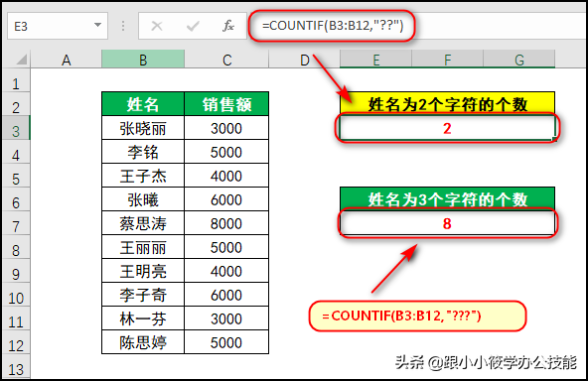Click sales value 6000 for 张曦
Image resolution: width=588 pixels, height=381 pixels.
[226, 199]
